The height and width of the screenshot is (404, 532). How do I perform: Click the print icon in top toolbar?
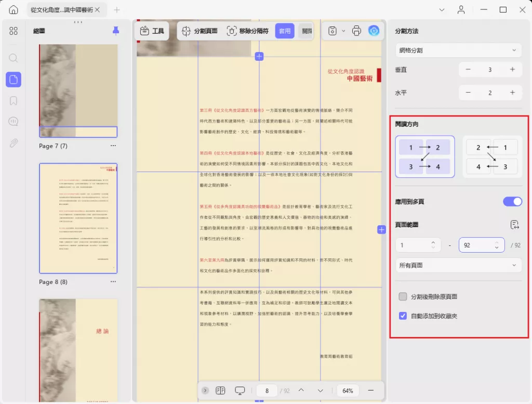click(356, 31)
